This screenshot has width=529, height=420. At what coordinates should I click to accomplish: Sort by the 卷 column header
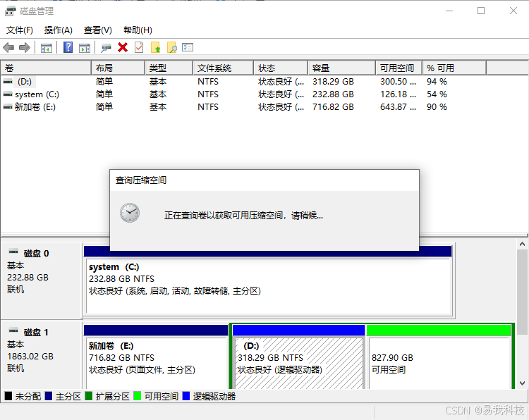tap(46, 68)
